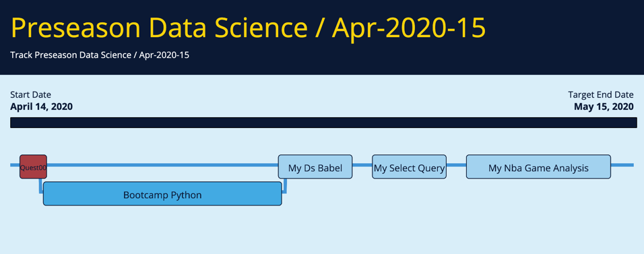Click connector between Select Query and Nba Analysis
This screenshot has width=644, height=254.
[456, 165]
